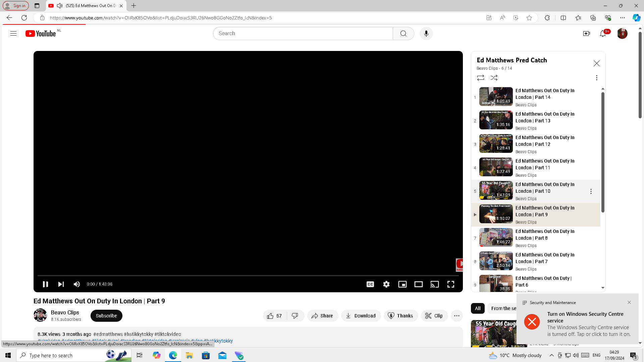The image size is (644, 362).
Task: Open new browser tab
Action: [x=133, y=6]
